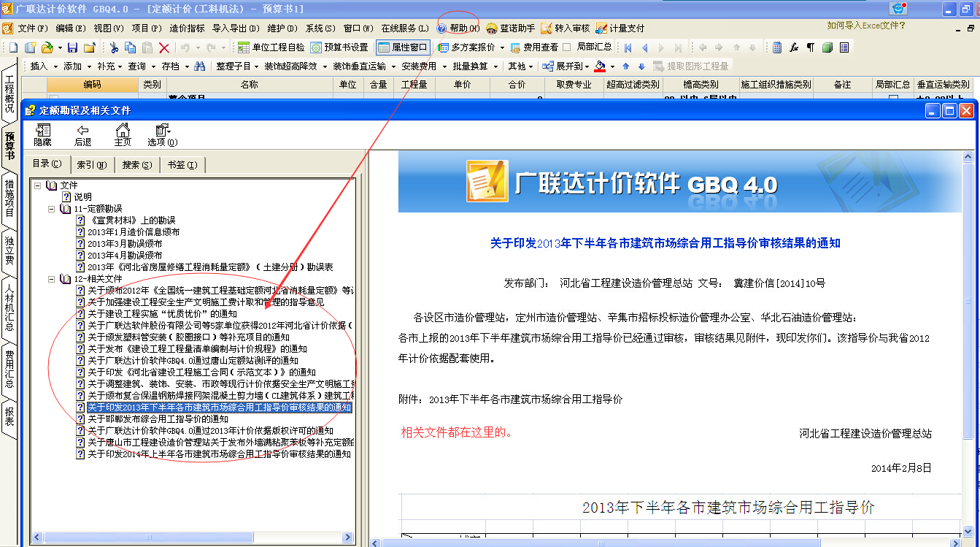This screenshot has width=980, height=547.
Task: Click the New document icon
Action: pyautogui.click(x=13, y=47)
